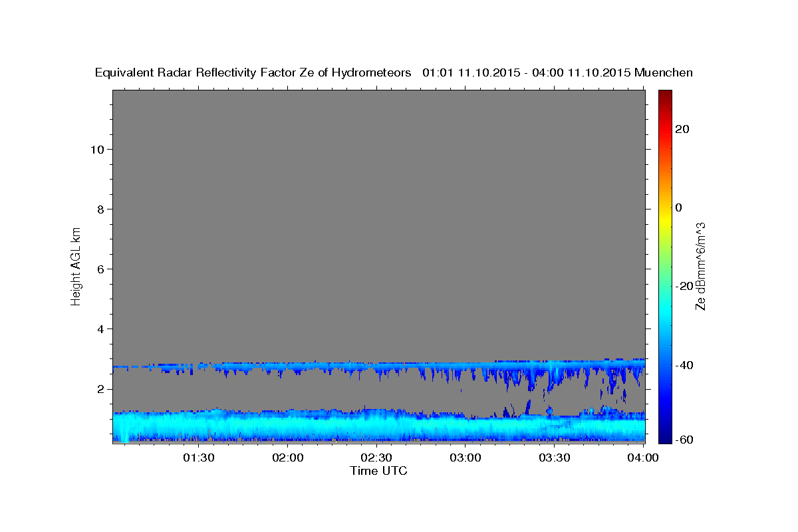Viewport: 798px width, 532px height.
Task: Click the dark red top of colorbar
Action: 665,94
